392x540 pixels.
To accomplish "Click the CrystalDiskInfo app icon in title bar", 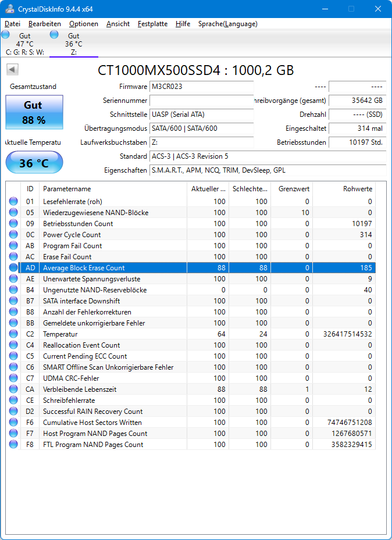I will [10, 9].
